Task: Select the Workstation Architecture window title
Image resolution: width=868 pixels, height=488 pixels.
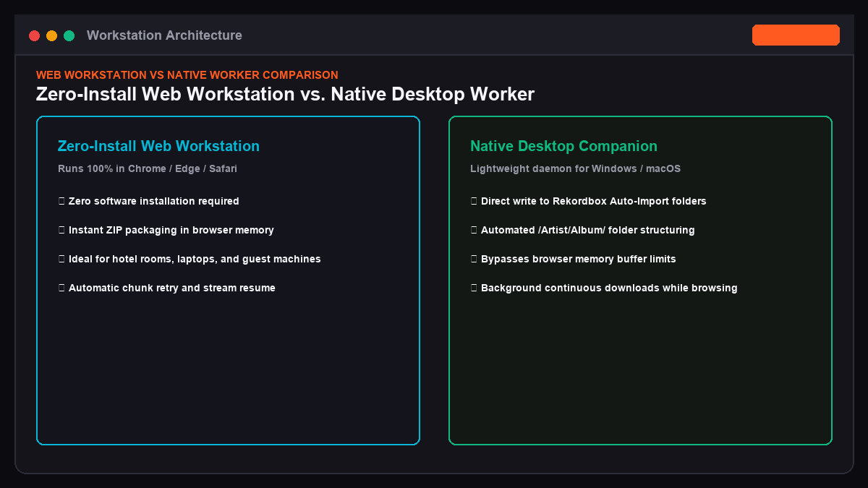Action: point(164,35)
